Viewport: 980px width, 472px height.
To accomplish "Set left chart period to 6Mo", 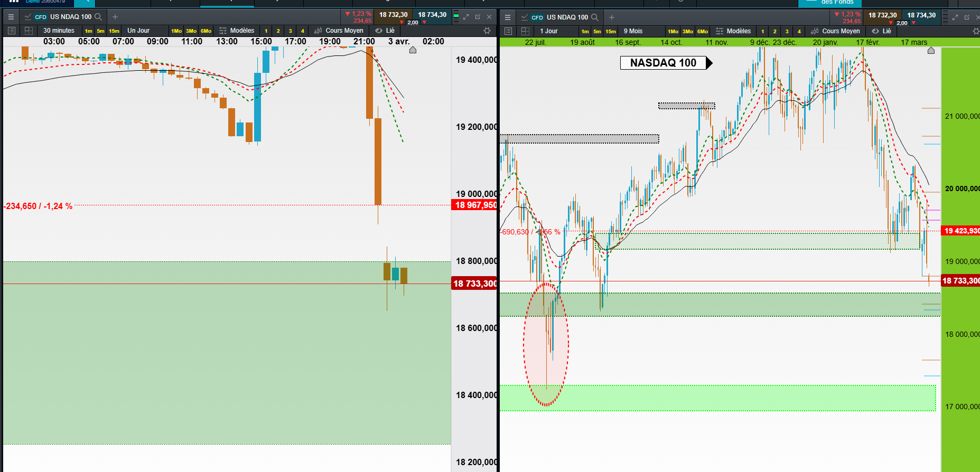I will [x=206, y=31].
